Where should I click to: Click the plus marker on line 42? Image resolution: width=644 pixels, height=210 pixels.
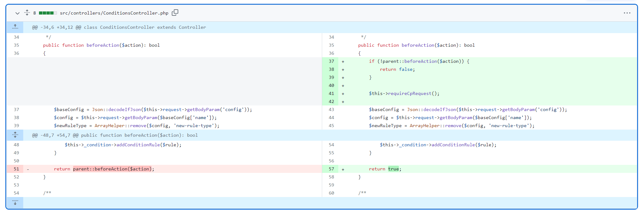[x=343, y=102]
